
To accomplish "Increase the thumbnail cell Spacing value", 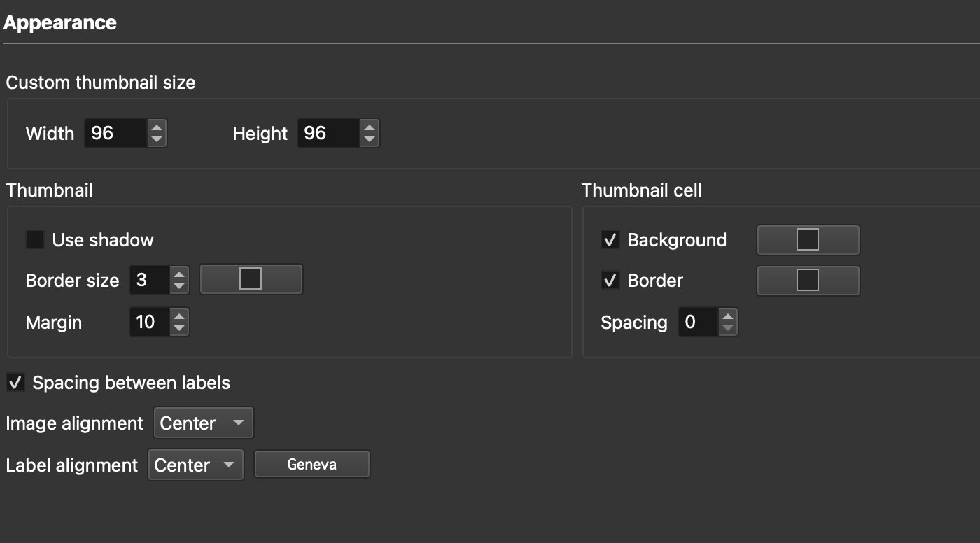I will (728, 316).
